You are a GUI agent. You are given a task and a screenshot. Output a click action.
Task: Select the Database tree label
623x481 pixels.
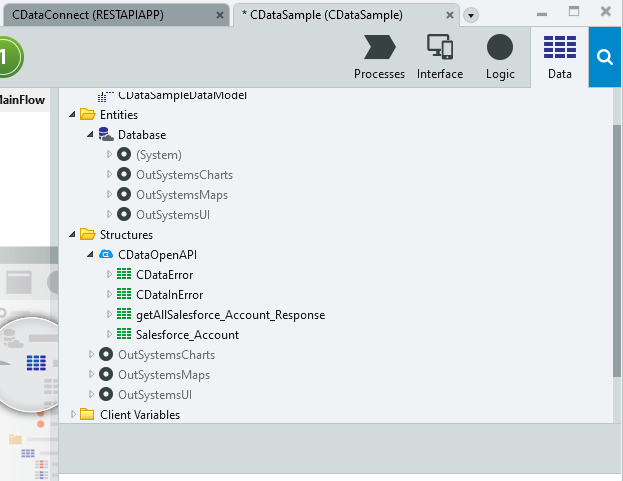pyautogui.click(x=142, y=135)
